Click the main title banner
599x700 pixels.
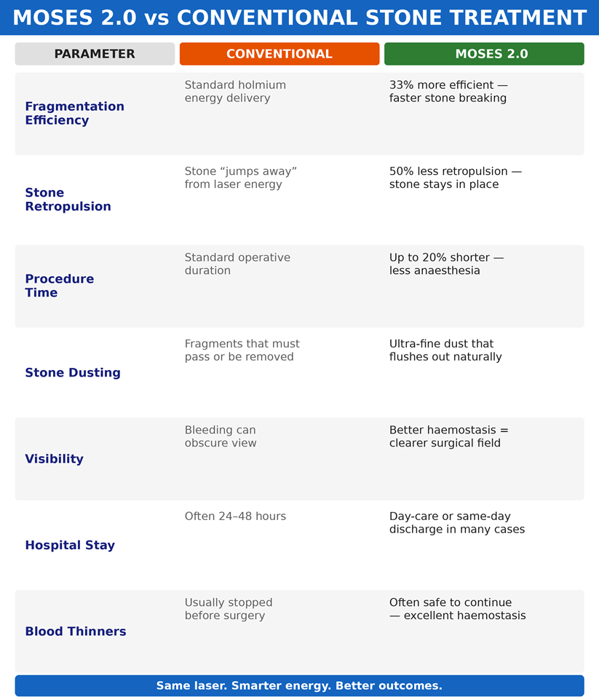click(299, 17)
